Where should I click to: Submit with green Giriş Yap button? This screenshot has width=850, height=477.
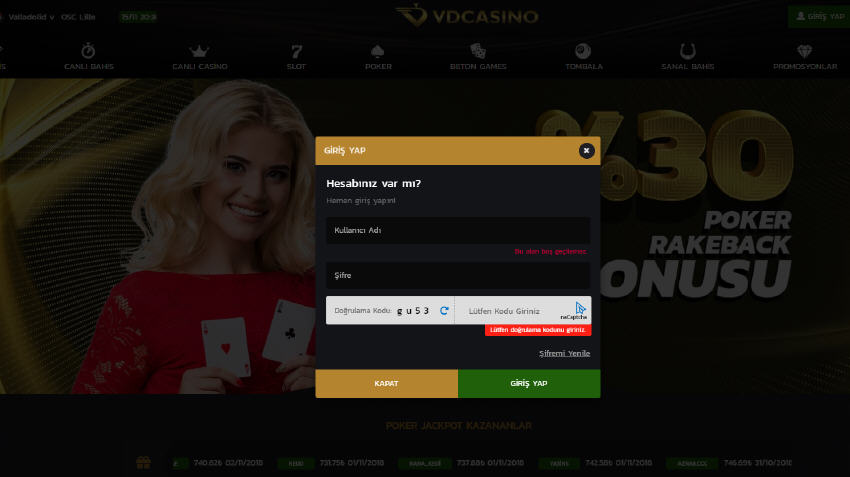tap(529, 384)
